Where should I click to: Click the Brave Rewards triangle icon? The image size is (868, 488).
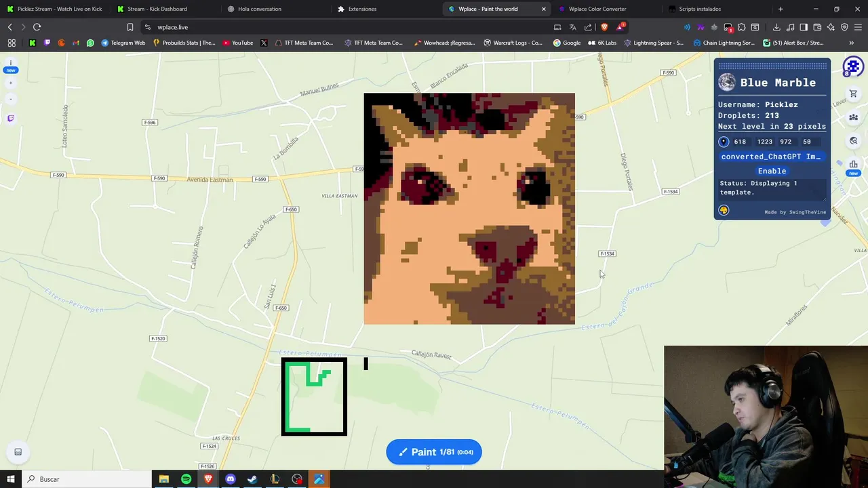click(x=620, y=27)
